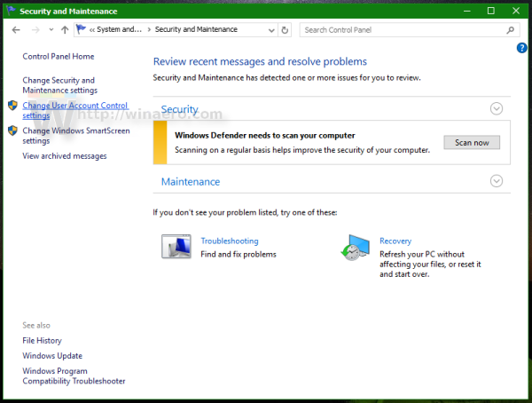Open Change User Account Control settings
This screenshot has width=532, height=403.
[75, 110]
